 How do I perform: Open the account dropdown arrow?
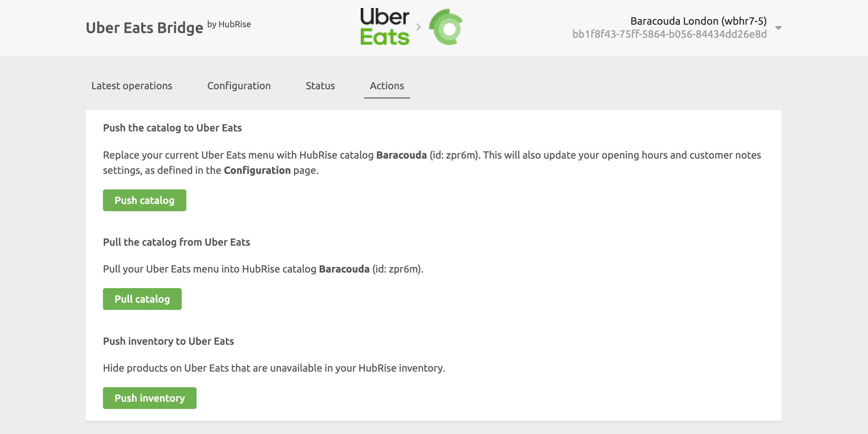click(x=778, y=28)
